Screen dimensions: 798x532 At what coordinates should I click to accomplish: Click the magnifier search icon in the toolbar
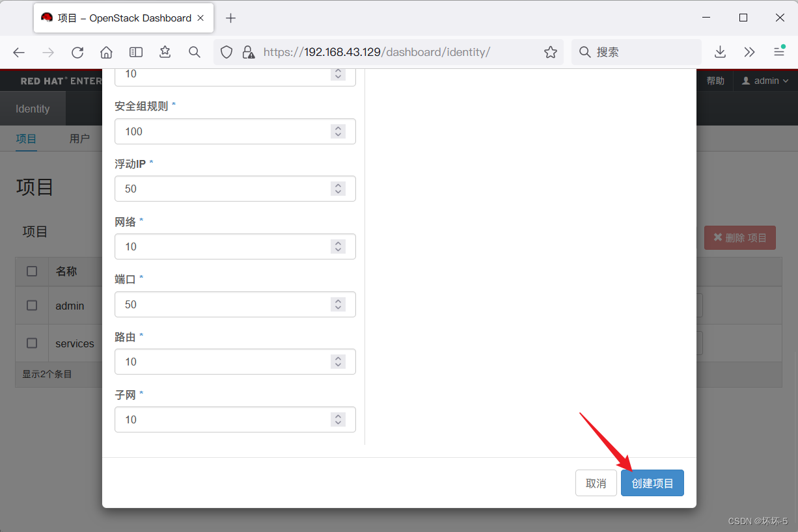(x=194, y=52)
